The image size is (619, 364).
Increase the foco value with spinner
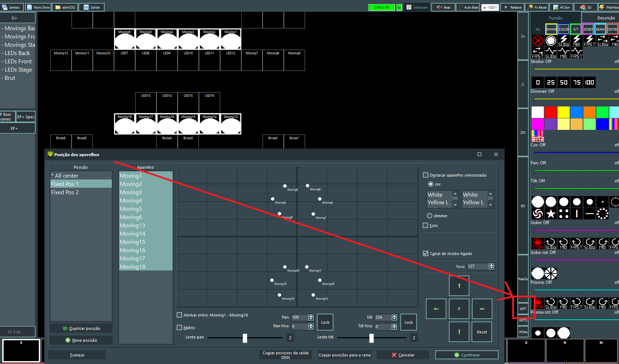tap(492, 265)
